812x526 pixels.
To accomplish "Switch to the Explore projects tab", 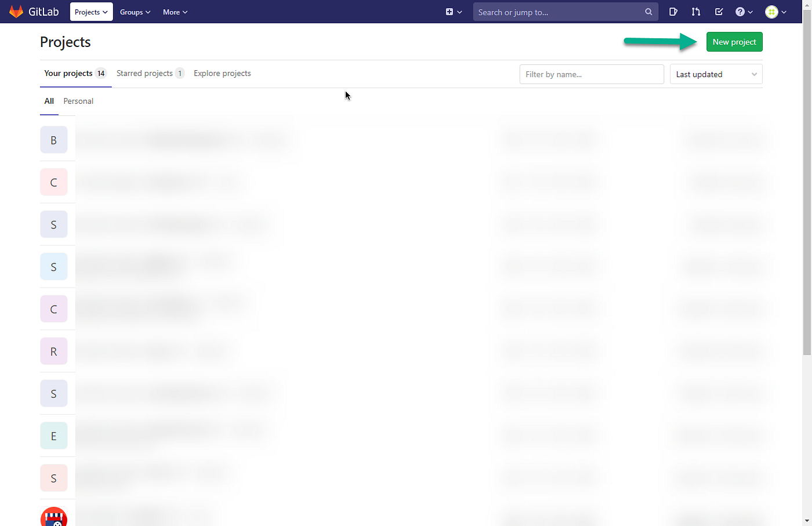I will (222, 73).
